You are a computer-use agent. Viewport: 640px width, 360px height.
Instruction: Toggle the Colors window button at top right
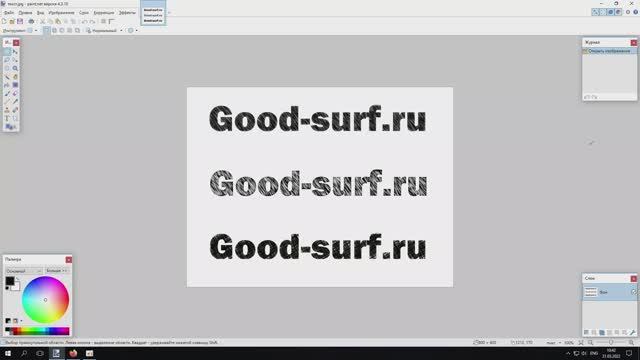(618, 12)
